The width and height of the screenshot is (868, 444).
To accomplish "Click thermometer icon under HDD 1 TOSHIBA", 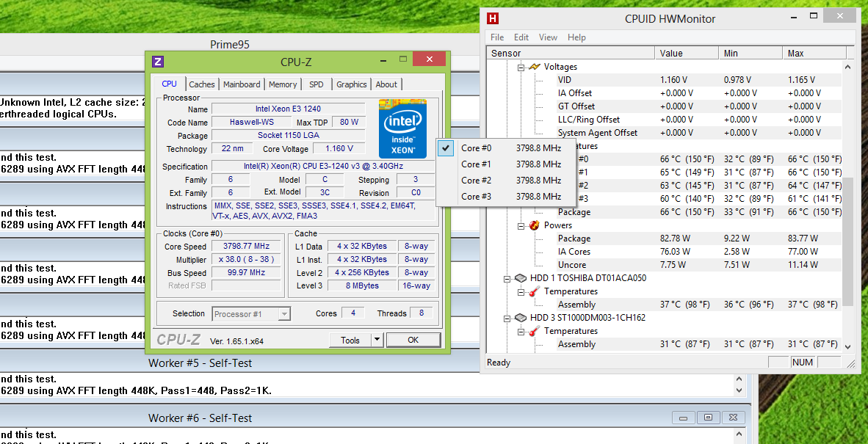I will (x=534, y=291).
